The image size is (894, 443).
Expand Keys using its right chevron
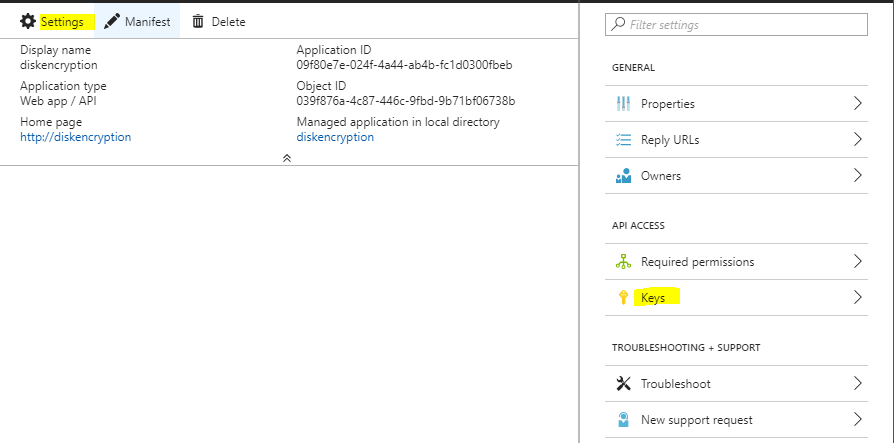pos(857,297)
